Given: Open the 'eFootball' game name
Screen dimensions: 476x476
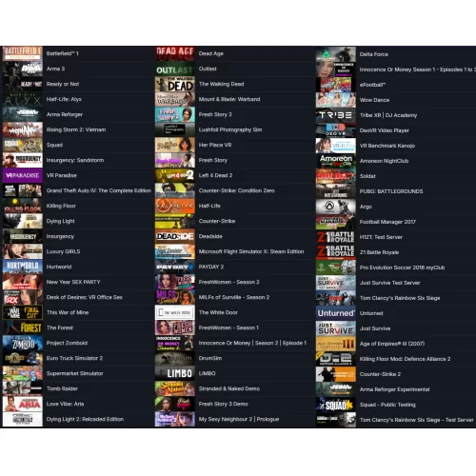Looking at the screenshot, I should click(x=372, y=85).
